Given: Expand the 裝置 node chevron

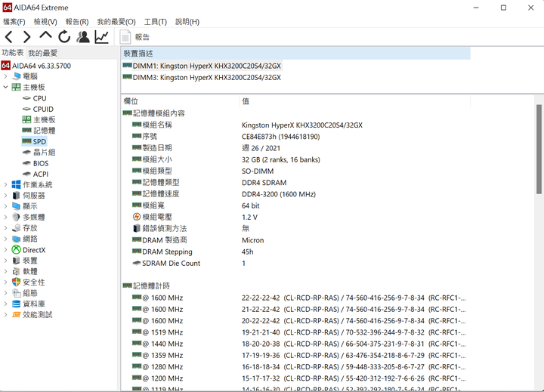Looking at the screenshot, I should [5, 261].
